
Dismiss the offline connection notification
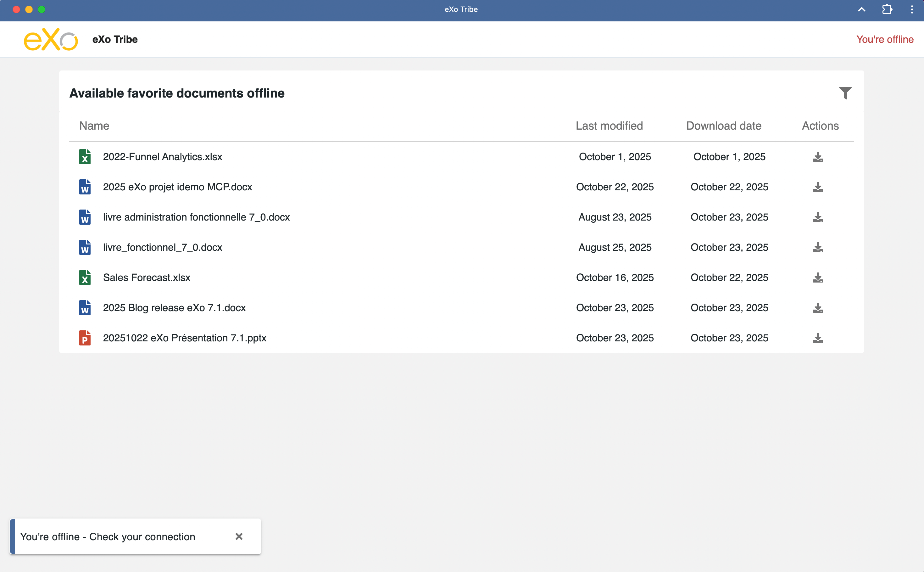pos(239,536)
